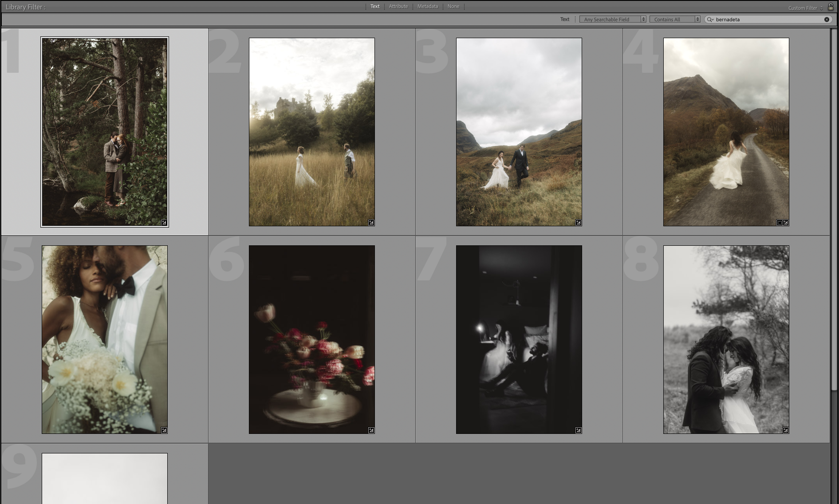Image resolution: width=839 pixels, height=504 pixels.
Task: Select photo 6 blurred tulips in vase
Action: click(312, 339)
